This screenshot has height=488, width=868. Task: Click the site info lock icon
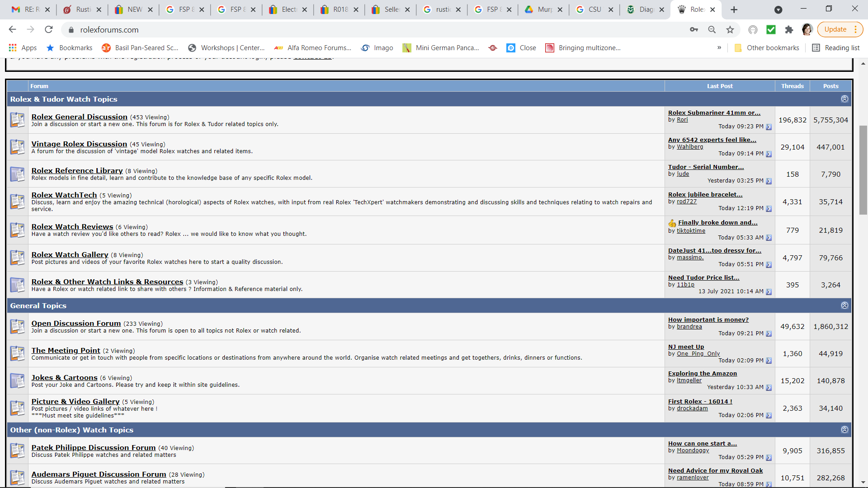tap(71, 30)
